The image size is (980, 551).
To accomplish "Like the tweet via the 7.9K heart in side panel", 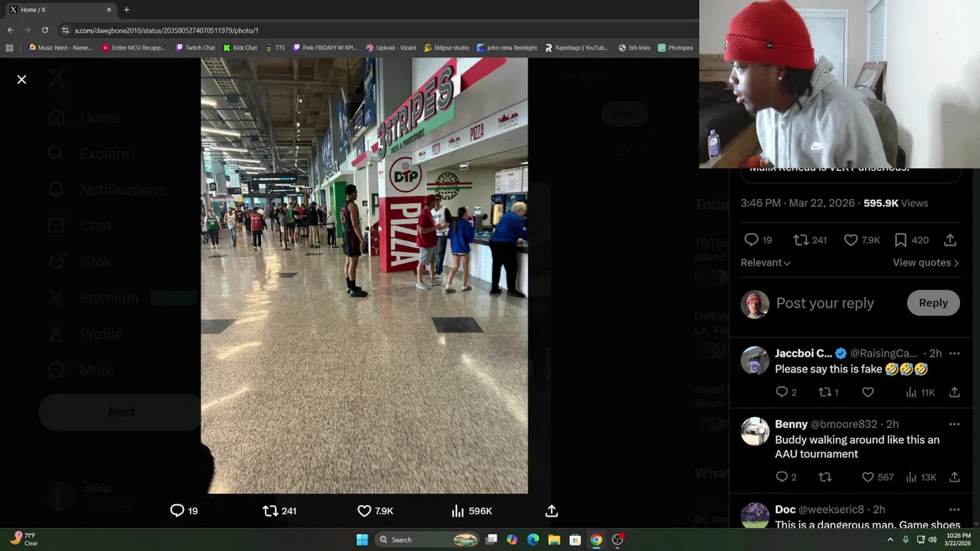I will click(851, 240).
